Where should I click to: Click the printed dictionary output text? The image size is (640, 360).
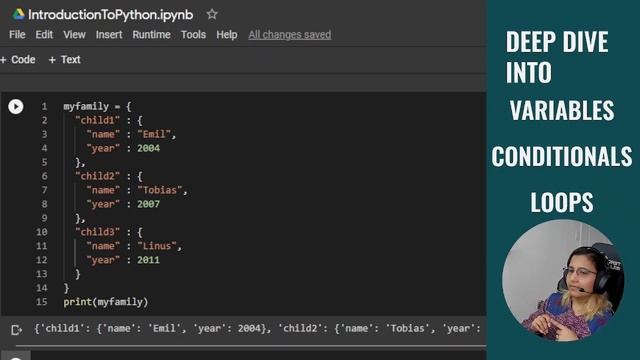258,329
